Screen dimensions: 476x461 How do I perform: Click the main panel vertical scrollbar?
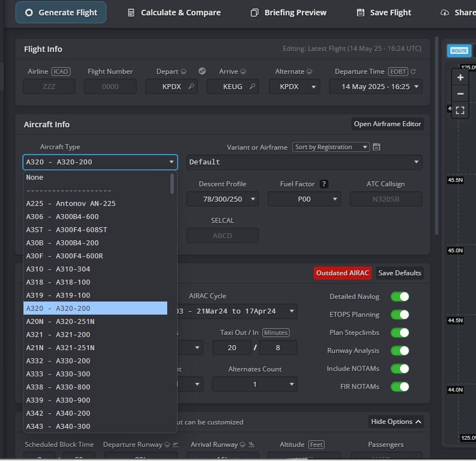pyautogui.click(x=437, y=135)
